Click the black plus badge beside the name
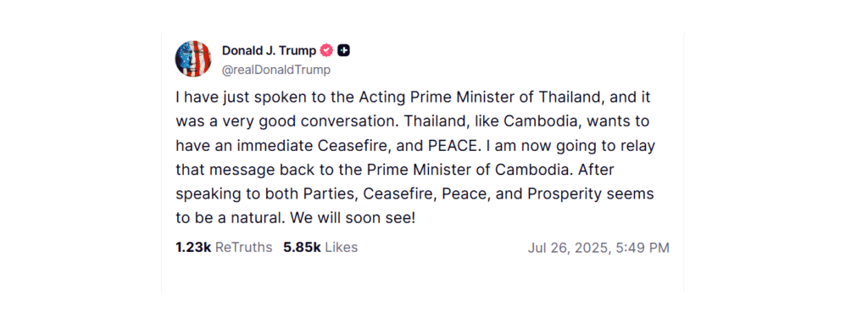Image resolution: width=868 pixels, height=319 pixels. point(344,50)
